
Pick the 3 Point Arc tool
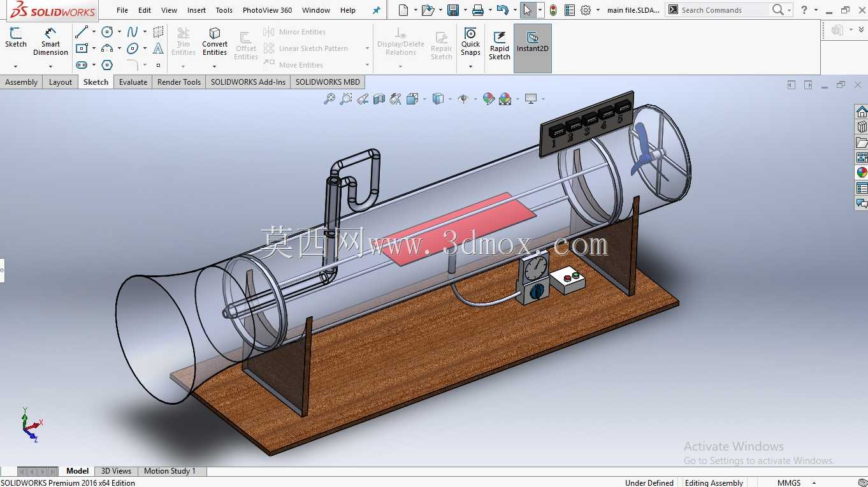107,48
